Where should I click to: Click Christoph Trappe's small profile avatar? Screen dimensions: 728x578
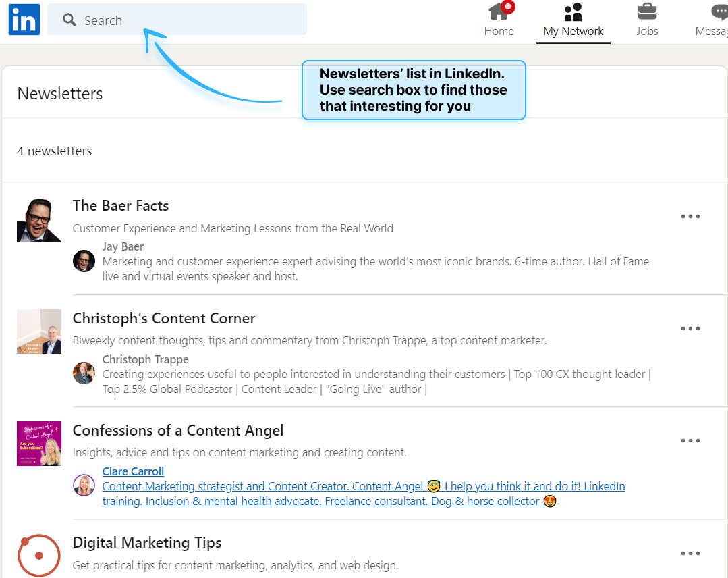84,373
